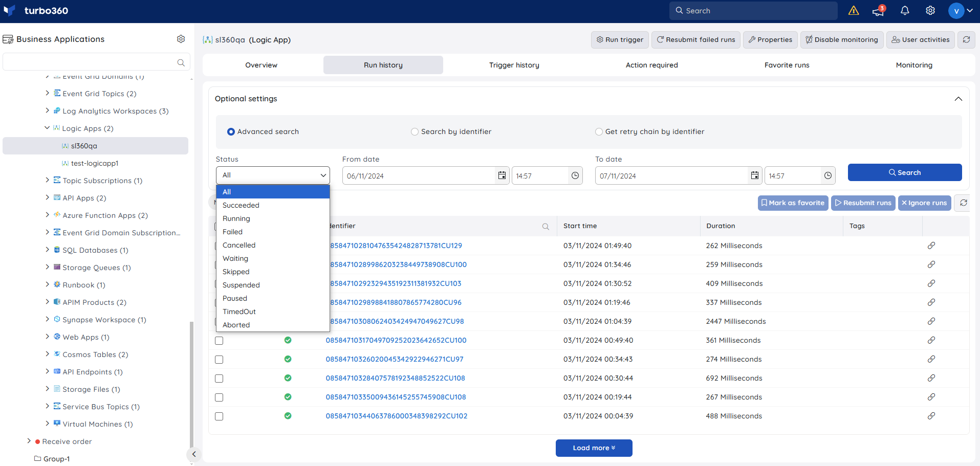Click Disable monitoring button
Viewport: 980px width, 466px height.
point(842,39)
